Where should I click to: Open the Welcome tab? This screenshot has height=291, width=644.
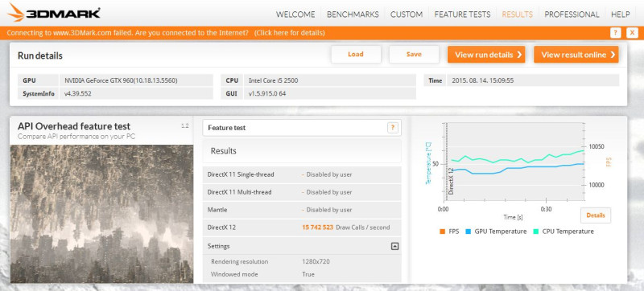(295, 14)
